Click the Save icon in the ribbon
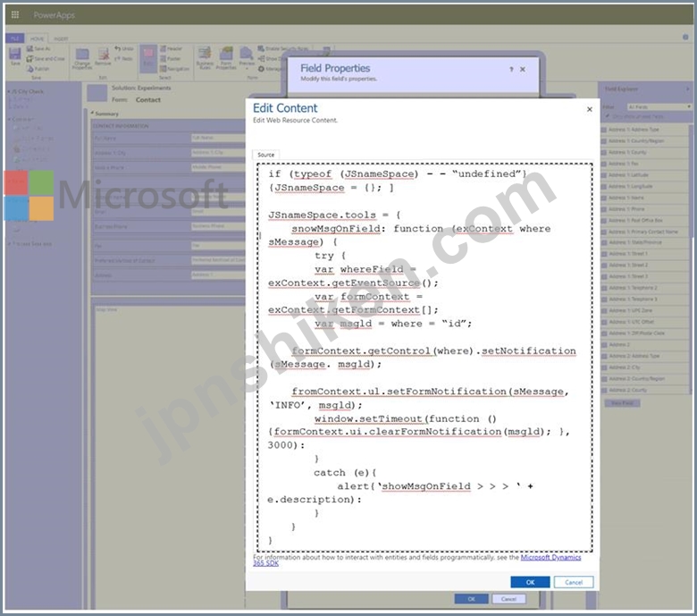 tap(15, 56)
